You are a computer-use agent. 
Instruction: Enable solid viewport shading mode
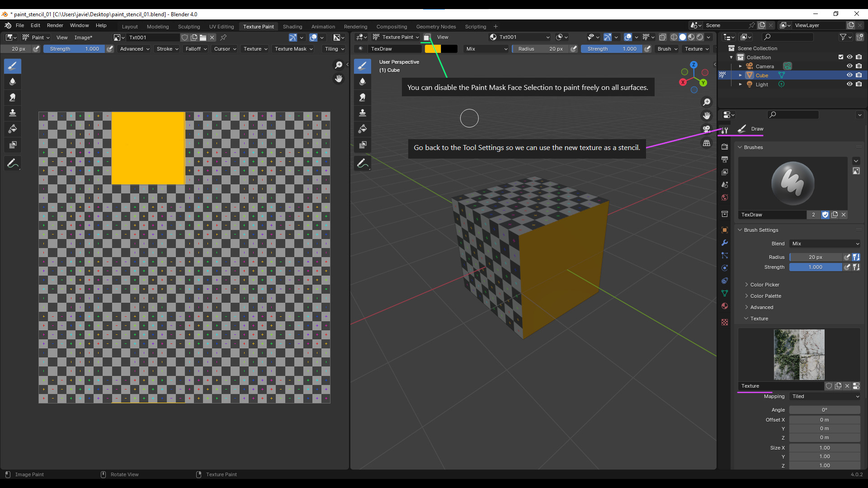(x=683, y=37)
